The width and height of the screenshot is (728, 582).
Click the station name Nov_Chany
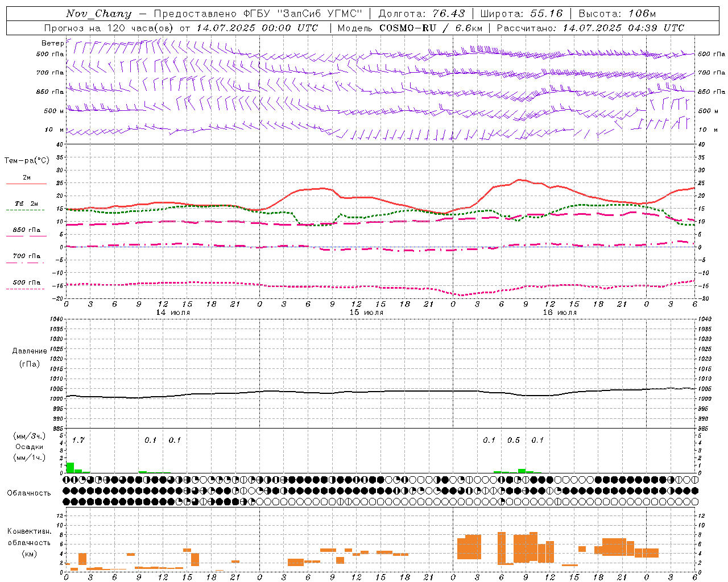pyautogui.click(x=98, y=14)
